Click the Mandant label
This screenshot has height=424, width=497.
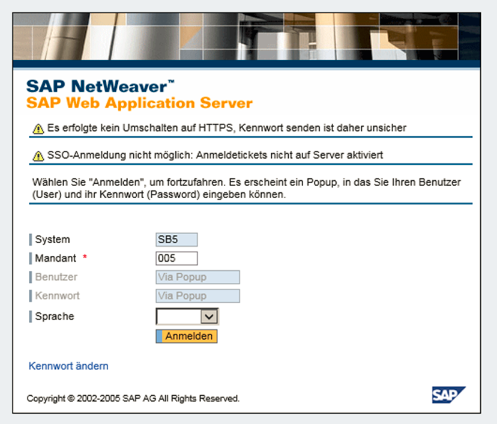point(56,258)
